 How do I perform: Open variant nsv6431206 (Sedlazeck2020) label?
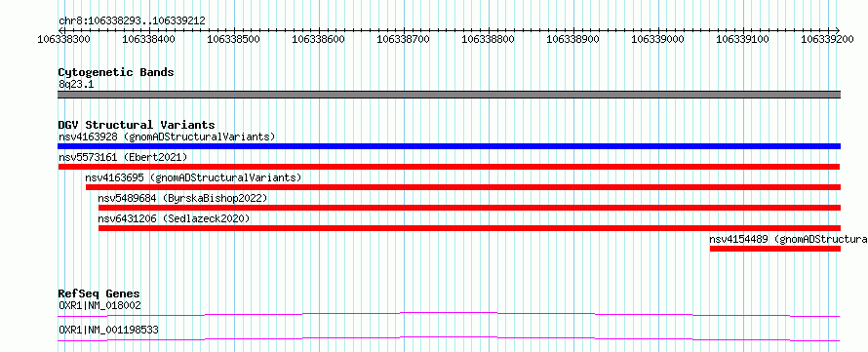pos(174,218)
